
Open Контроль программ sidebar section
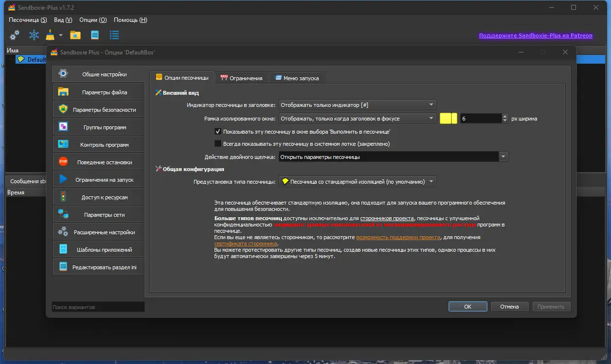(x=99, y=145)
